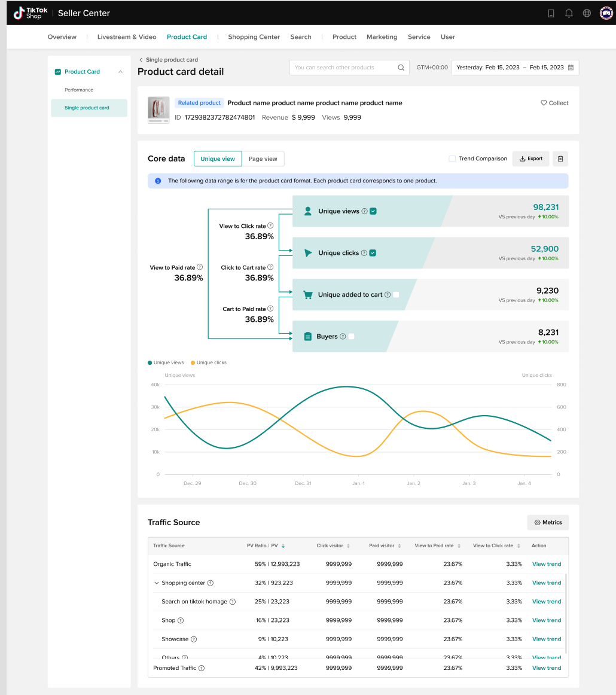Click help icon next to Unique views
This screenshot has width=616, height=695.
pos(364,211)
